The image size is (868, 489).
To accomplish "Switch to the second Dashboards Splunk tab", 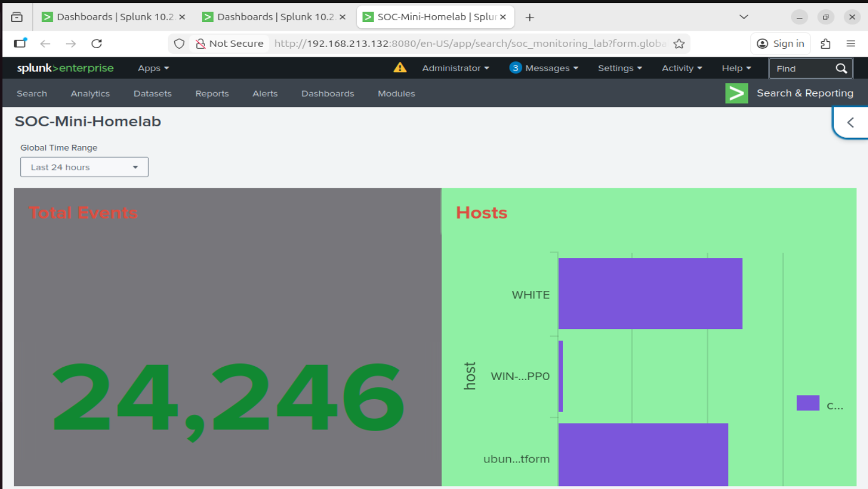I will [274, 17].
